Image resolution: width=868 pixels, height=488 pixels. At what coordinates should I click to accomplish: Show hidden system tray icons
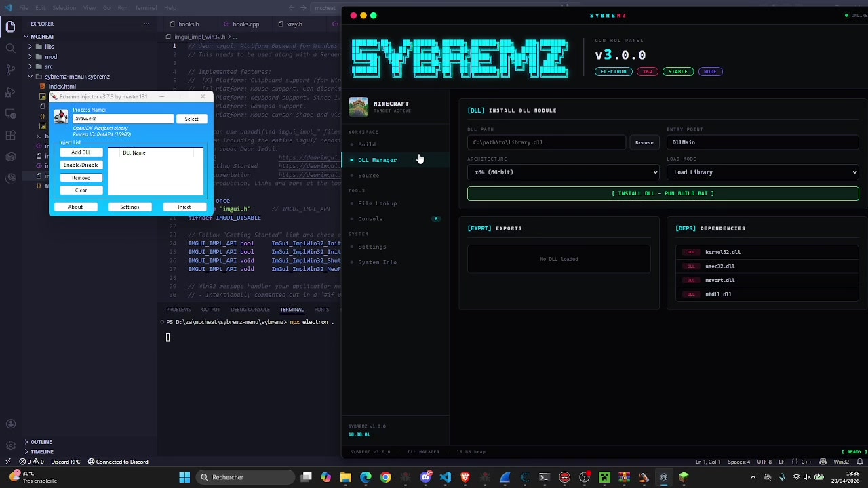[753, 477]
